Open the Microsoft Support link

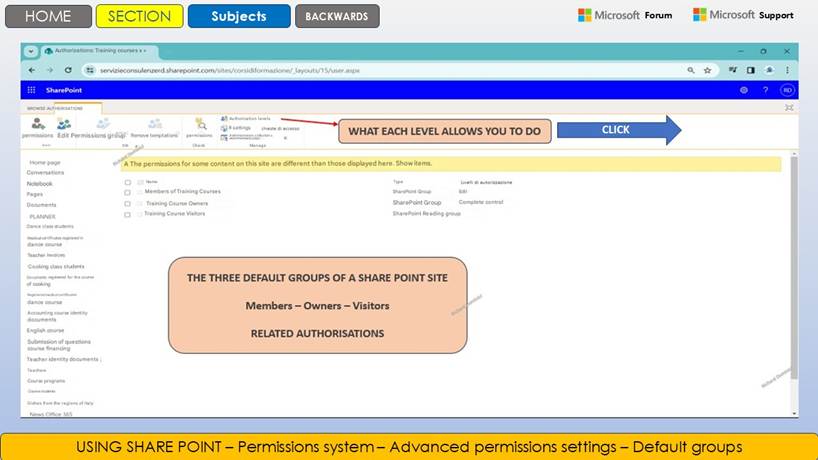[x=743, y=15]
